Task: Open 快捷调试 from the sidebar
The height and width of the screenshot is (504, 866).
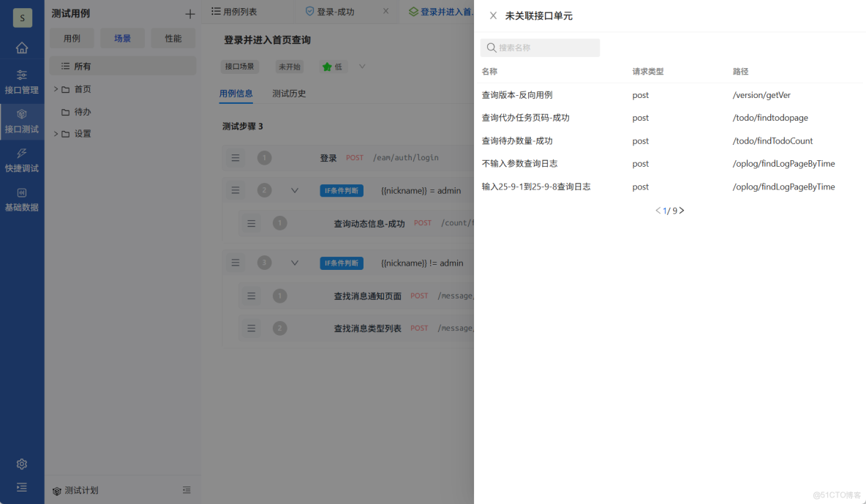Action: pyautogui.click(x=22, y=159)
